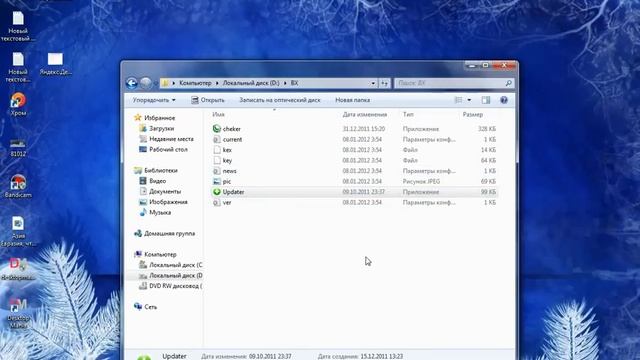Open the cheker application icon
The width and height of the screenshot is (640, 360).
[217, 129]
